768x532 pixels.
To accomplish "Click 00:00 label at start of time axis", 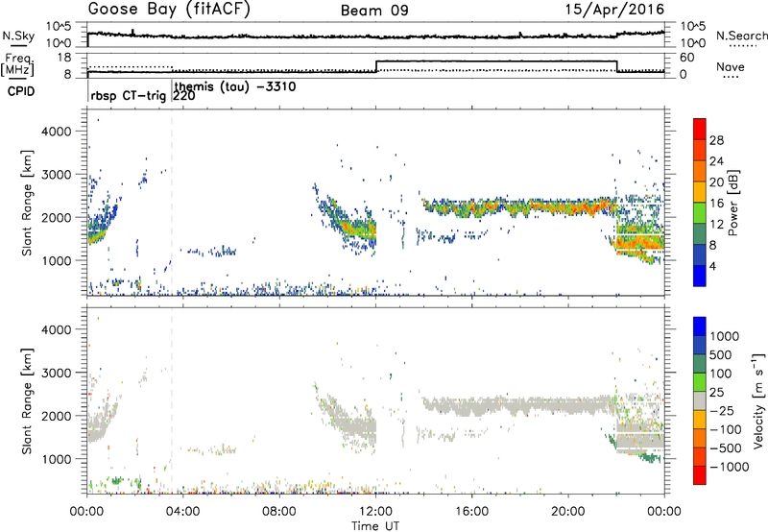I will pyautogui.click(x=86, y=512).
